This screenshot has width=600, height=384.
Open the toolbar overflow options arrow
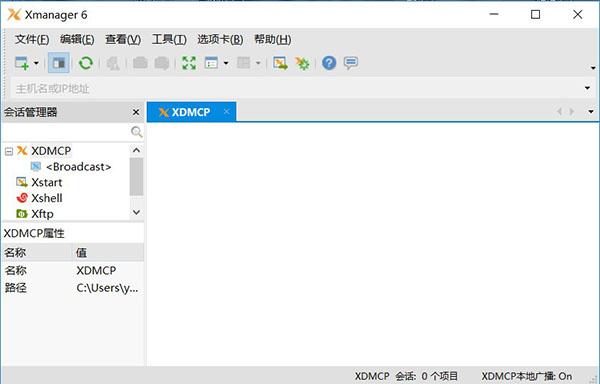coord(593,68)
